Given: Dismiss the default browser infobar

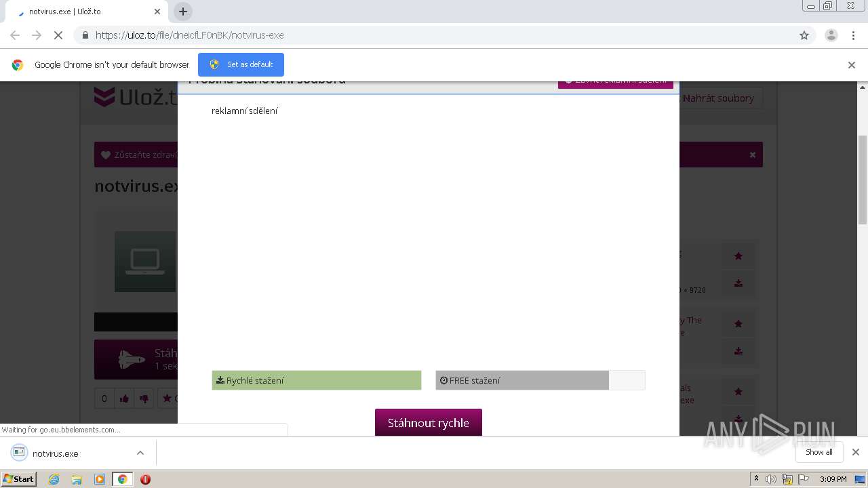Looking at the screenshot, I should coord(851,65).
